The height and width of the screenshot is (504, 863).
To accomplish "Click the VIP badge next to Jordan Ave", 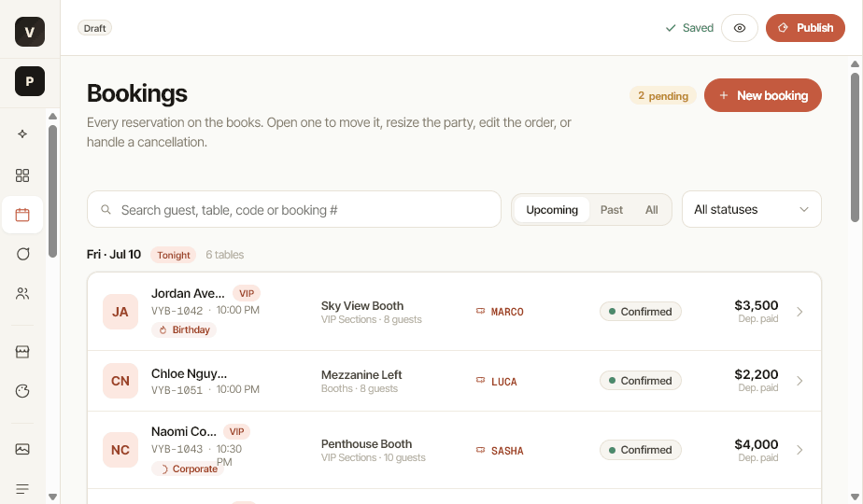I will [x=247, y=293].
